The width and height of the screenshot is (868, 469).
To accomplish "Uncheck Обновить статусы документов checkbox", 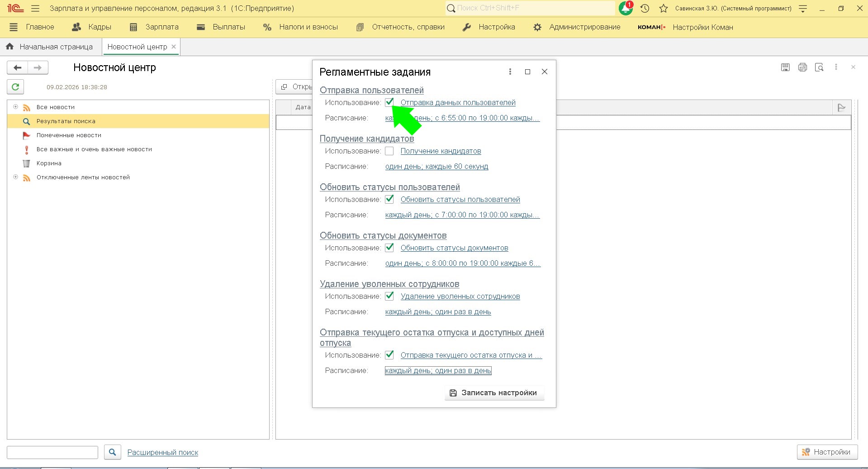I will pyautogui.click(x=389, y=248).
